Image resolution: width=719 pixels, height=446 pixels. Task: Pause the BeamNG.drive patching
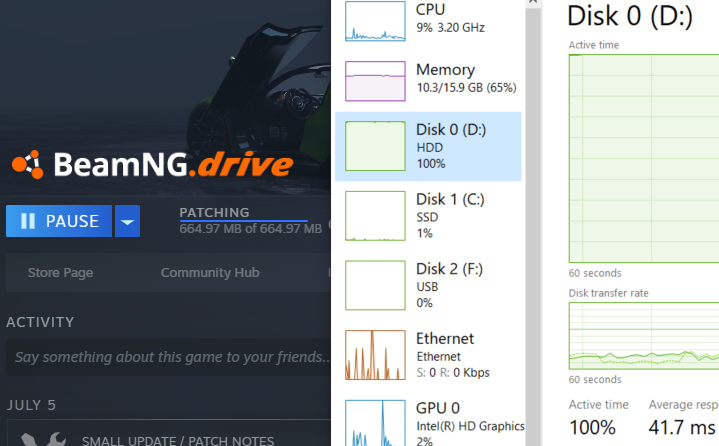pyautogui.click(x=59, y=221)
